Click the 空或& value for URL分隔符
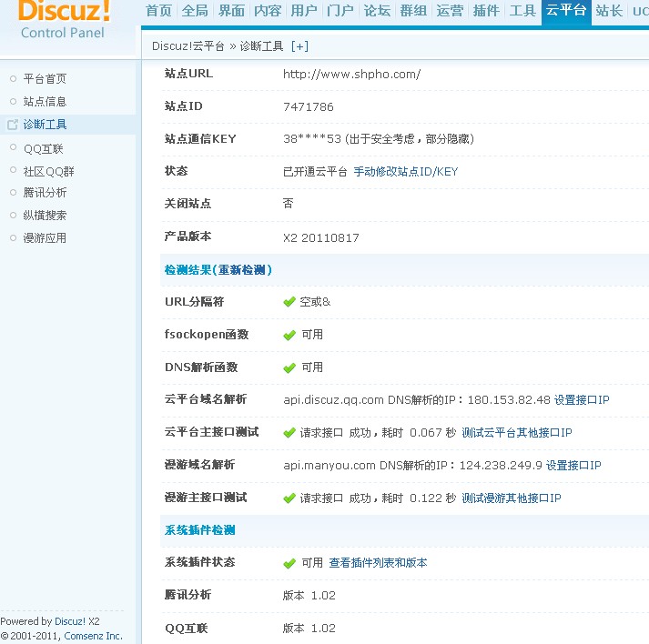Viewport: 649px width, 644px height. [x=315, y=302]
